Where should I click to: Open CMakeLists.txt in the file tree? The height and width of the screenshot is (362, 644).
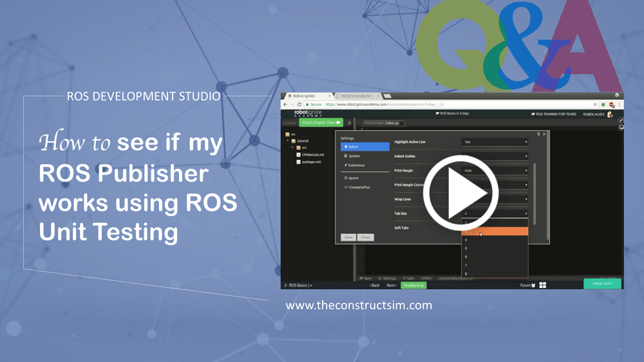tap(310, 155)
